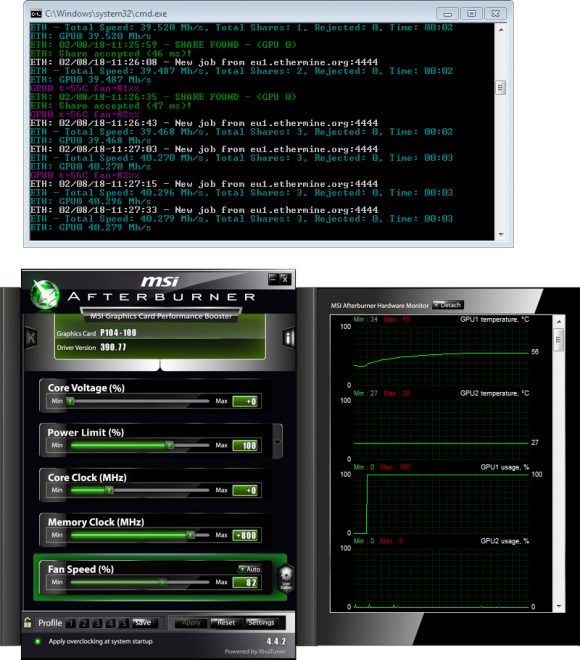
Task: Open the information i icon
Action: click(x=289, y=338)
